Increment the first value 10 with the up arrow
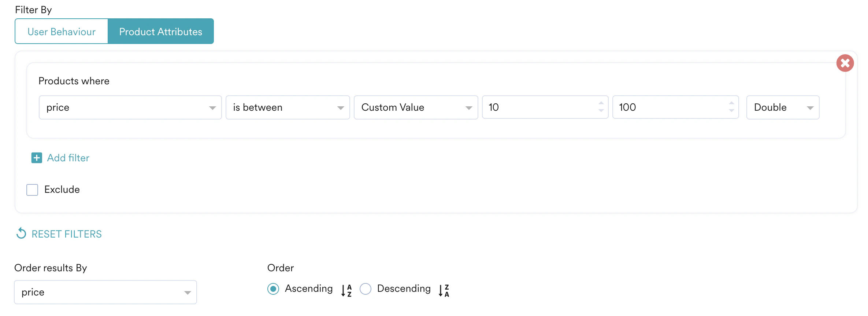Screen dimensions: 868x316 pyautogui.click(x=601, y=103)
